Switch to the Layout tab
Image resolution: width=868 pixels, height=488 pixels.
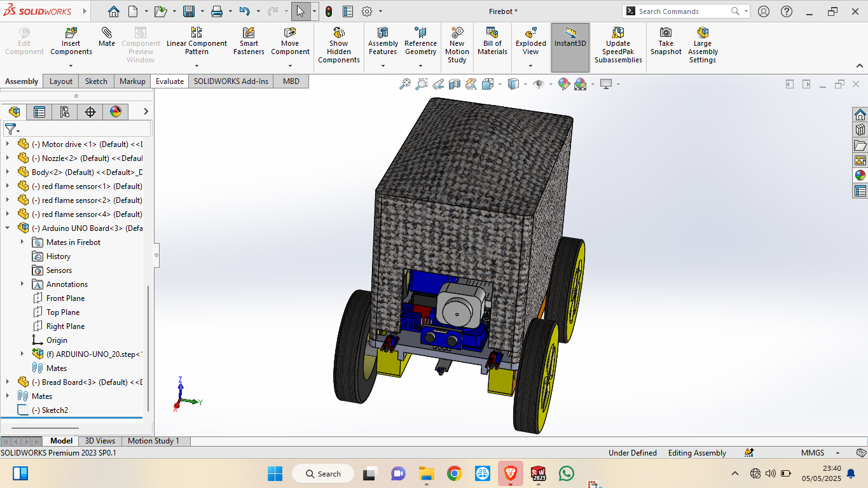click(x=61, y=81)
